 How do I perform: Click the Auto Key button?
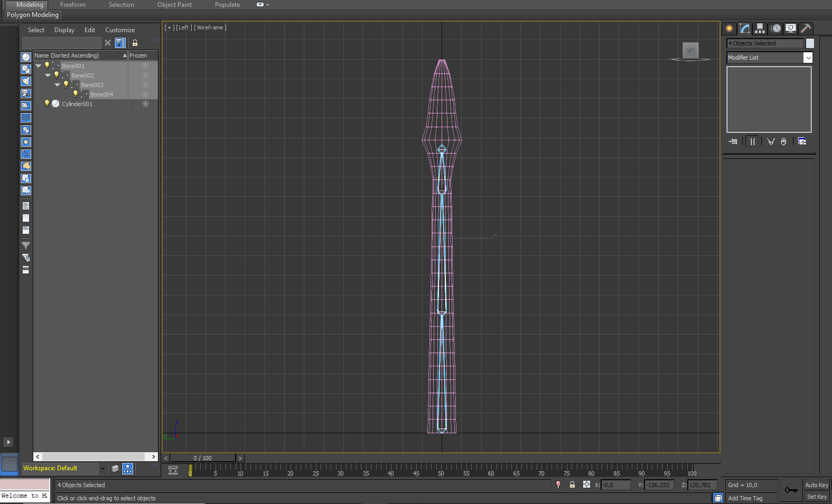pyautogui.click(x=816, y=485)
